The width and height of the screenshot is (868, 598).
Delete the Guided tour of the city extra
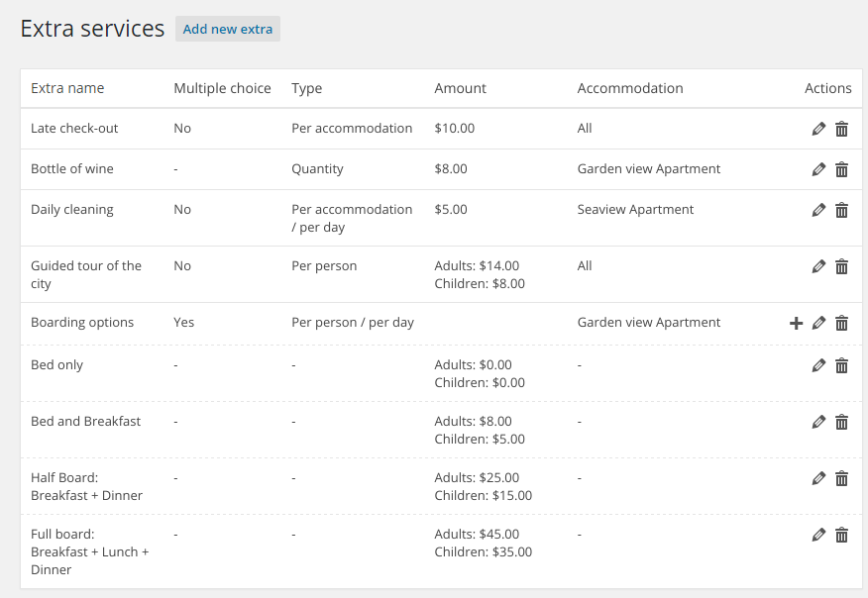[x=841, y=266]
